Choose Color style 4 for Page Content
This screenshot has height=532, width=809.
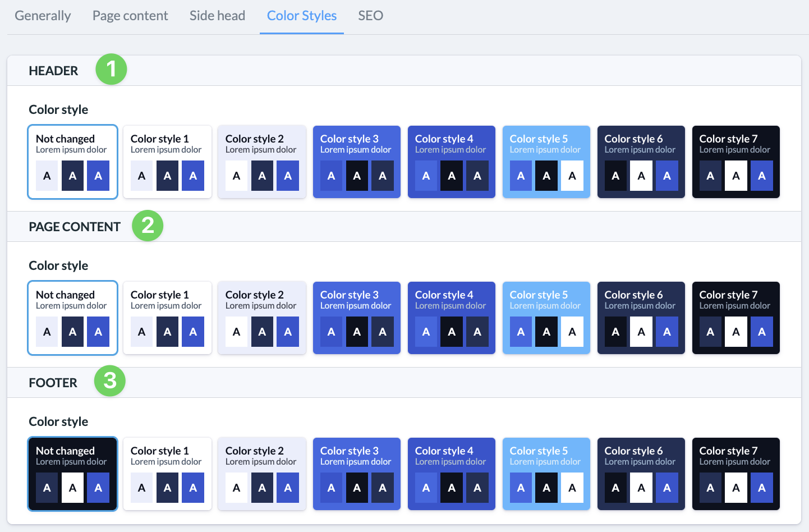(452, 318)
